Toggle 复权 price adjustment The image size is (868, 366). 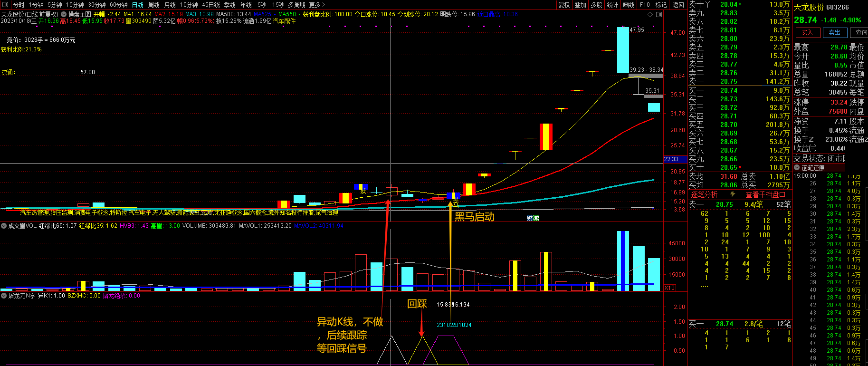pyautogui.click(x=564, y=5)
